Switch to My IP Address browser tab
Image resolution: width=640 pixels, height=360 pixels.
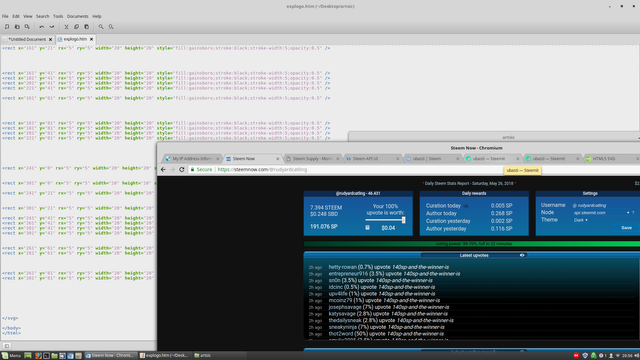coord(191,159)
